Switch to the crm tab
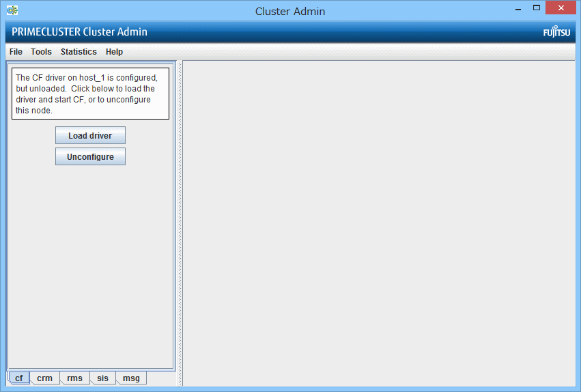This screenshot has width=581, height=392. click(x=44, y=378)
